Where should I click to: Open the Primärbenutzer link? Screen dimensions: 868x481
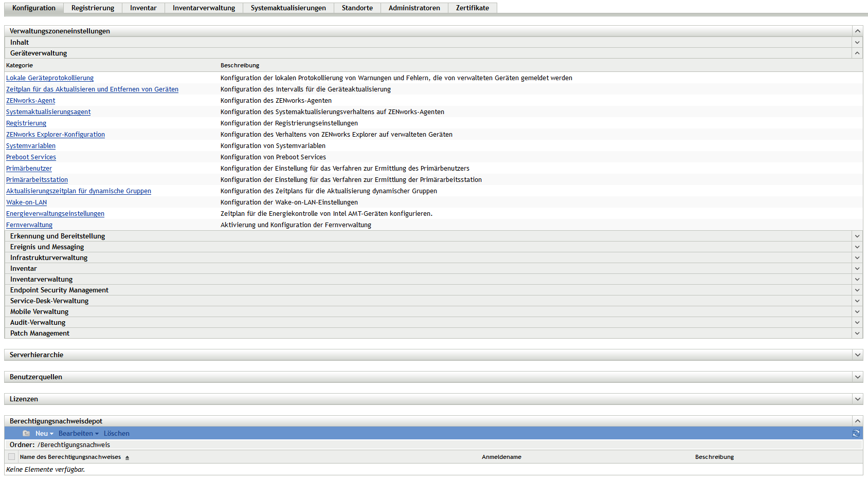pos(29,169)
